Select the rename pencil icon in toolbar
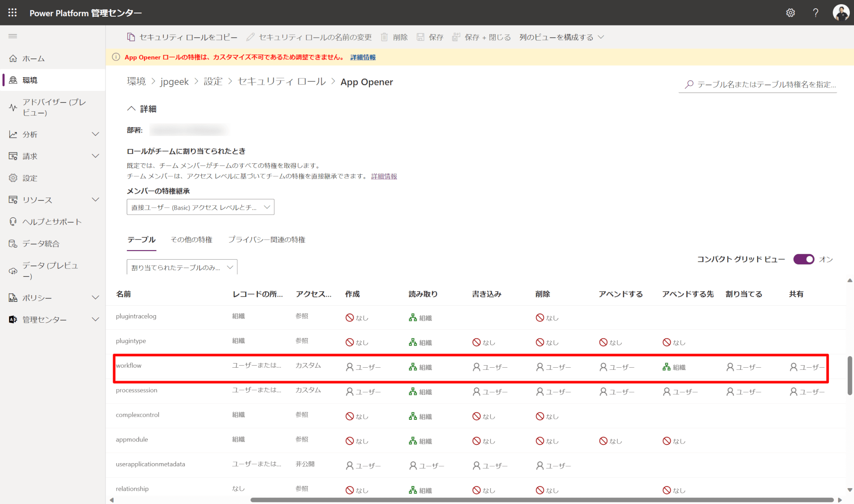Image resolution: width=854 pixels, height=504 pixels. coord(250,37)
